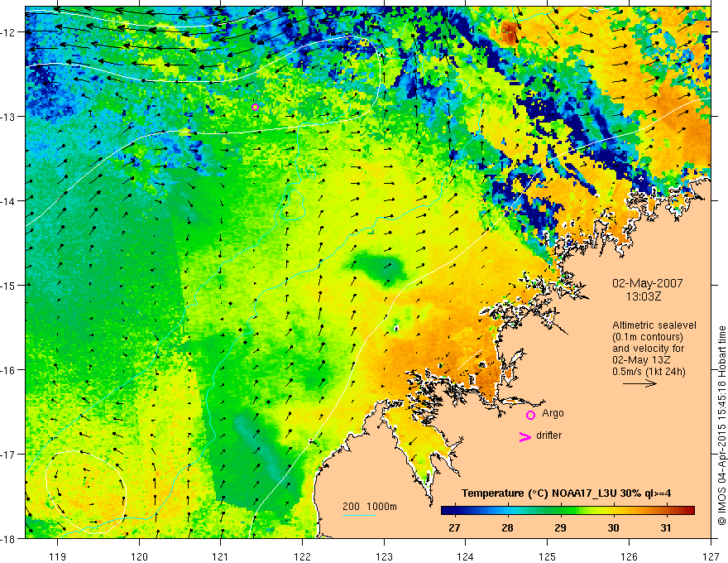728x563 pixels.
Task: Click the Argo legend circle symbol
Action: coord(530,415)
